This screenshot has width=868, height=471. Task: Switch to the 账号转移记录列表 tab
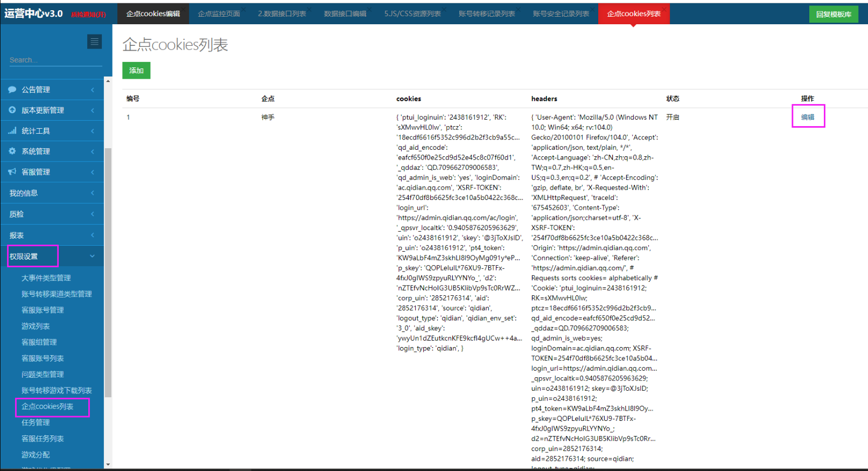click(x=487, y=13)
